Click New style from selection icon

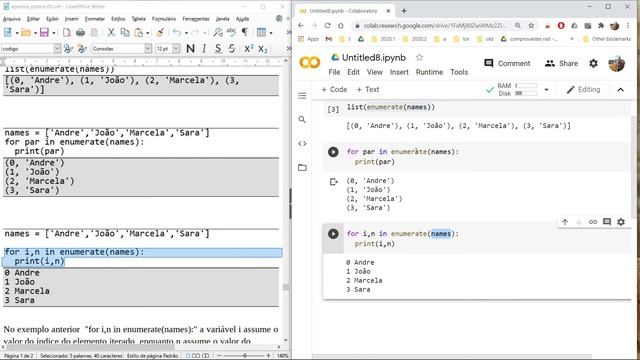point(82,49)
